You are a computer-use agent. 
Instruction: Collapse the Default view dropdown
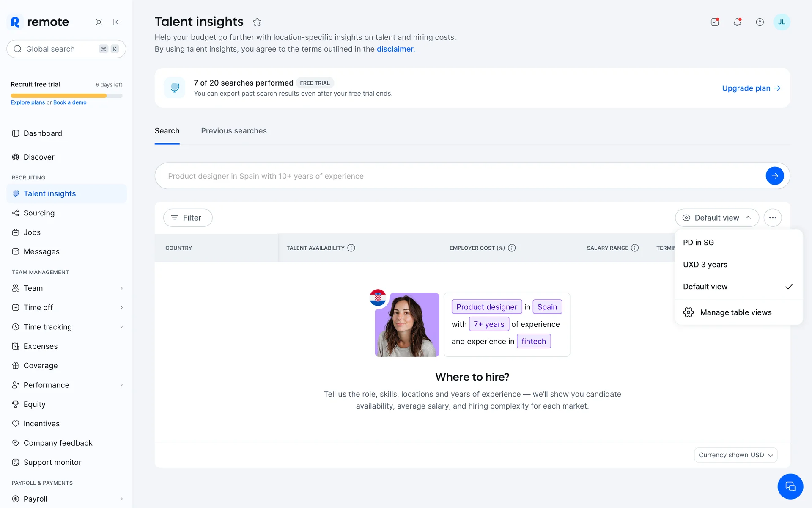coord(716,218)
